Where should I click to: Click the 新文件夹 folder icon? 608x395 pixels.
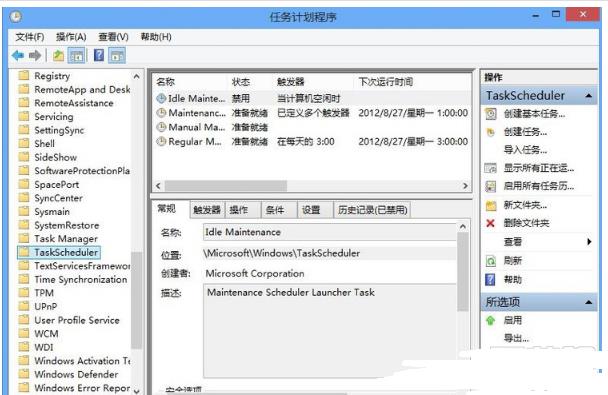click(x=491, y=205)
